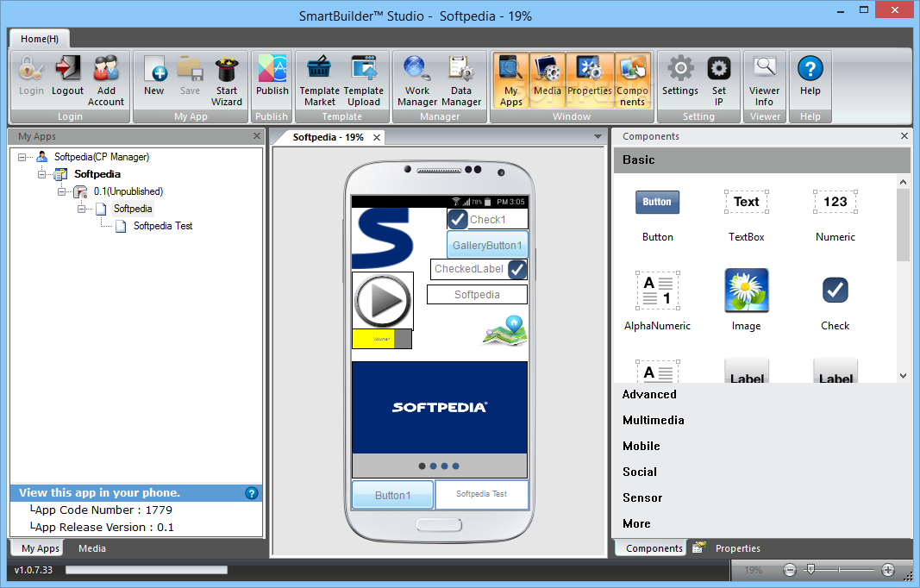The image size is (920, 588).
Task: Create a New app from the ribbon
Action: click(x=154, y=75)
